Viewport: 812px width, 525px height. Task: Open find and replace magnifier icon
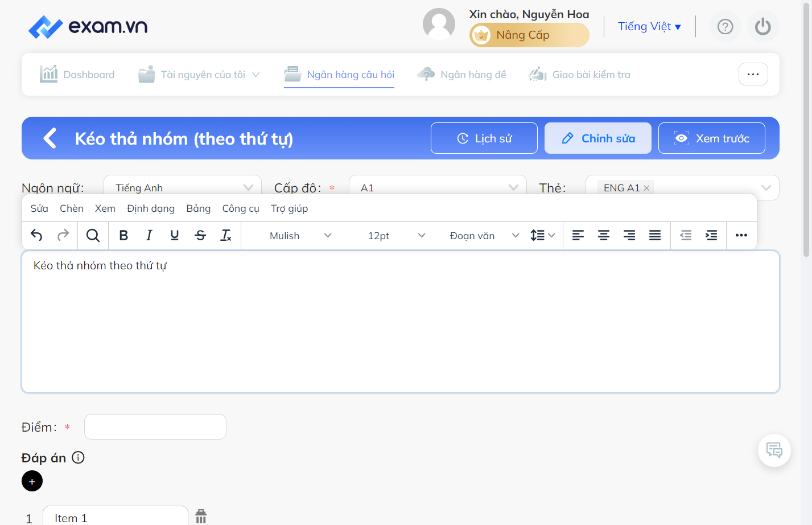(93, 235)
